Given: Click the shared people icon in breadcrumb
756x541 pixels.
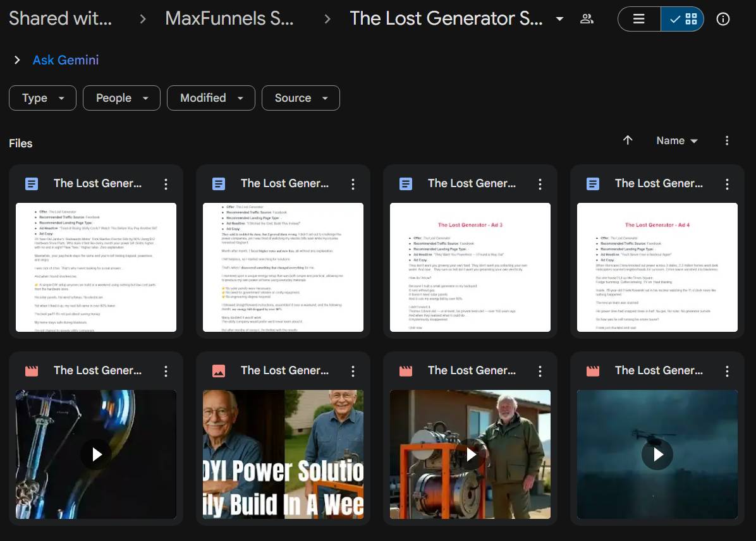Looking at the screenshot, I should point(587,19).
